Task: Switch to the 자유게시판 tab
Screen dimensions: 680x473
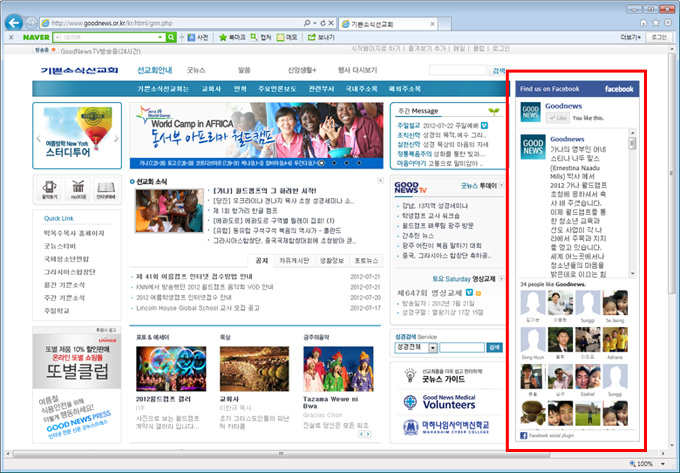Action: click(x=294, y=261)
